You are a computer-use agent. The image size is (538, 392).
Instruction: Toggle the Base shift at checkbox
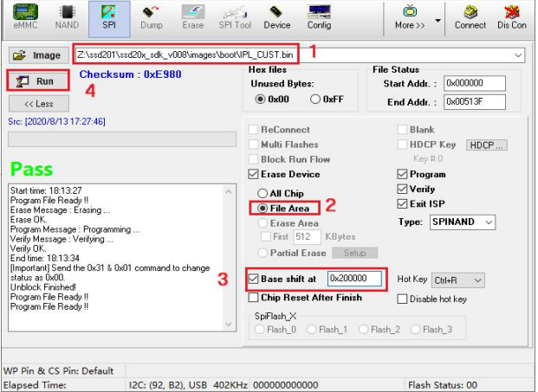[x=254, y=279]
